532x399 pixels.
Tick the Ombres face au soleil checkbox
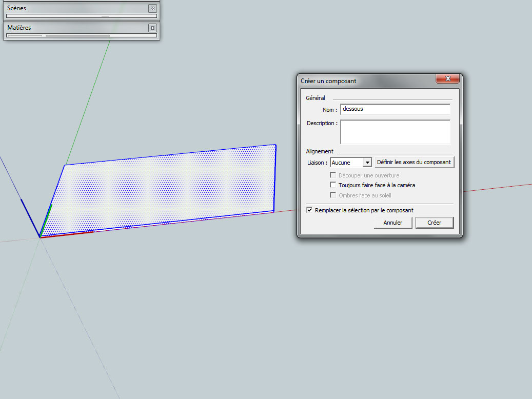(333, 195)
